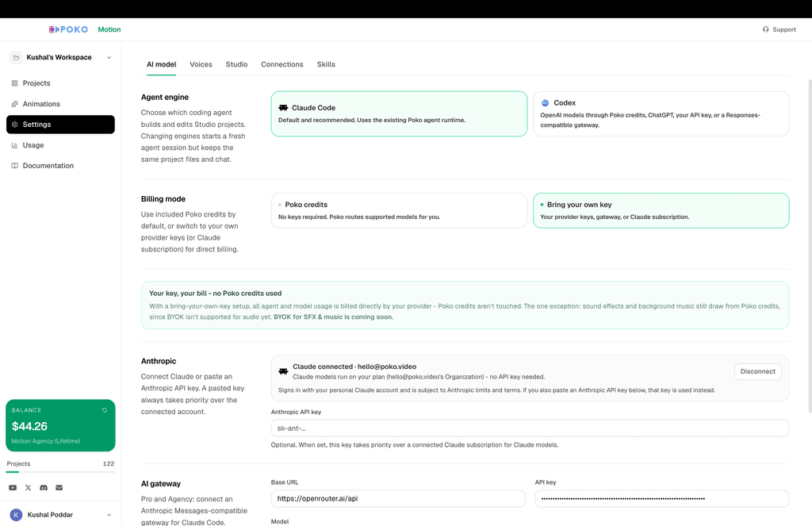
Task: Open the YouTube social icon
Action: point(13,488)
